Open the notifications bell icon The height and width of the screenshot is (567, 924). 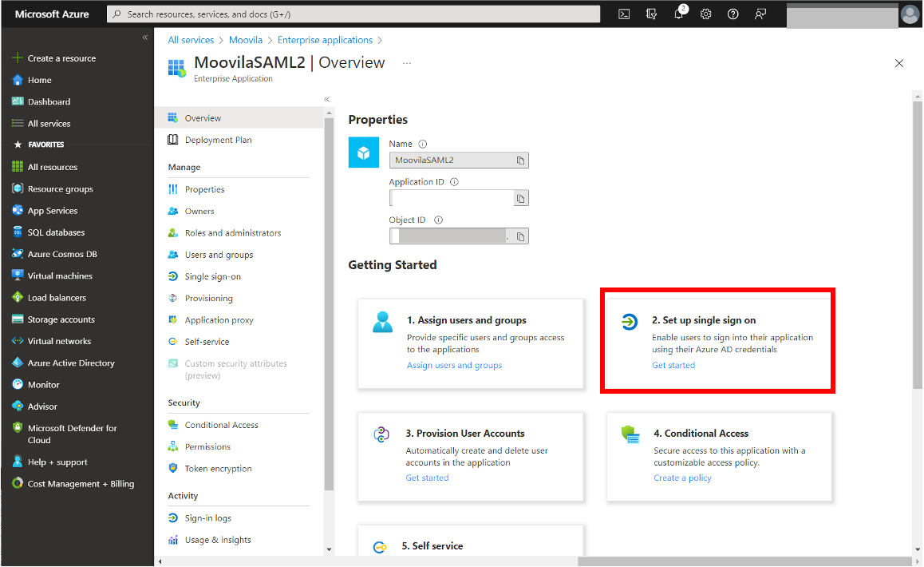pyautogui.click(x=679, y=14)
